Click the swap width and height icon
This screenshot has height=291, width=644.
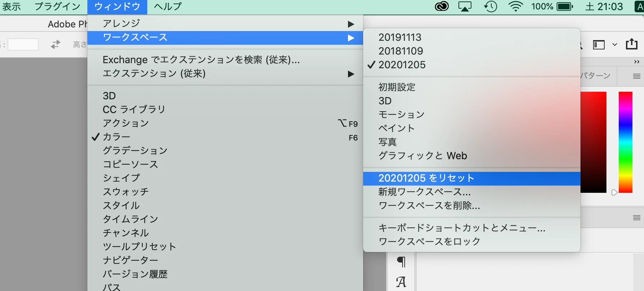click(x=55, y=44)
